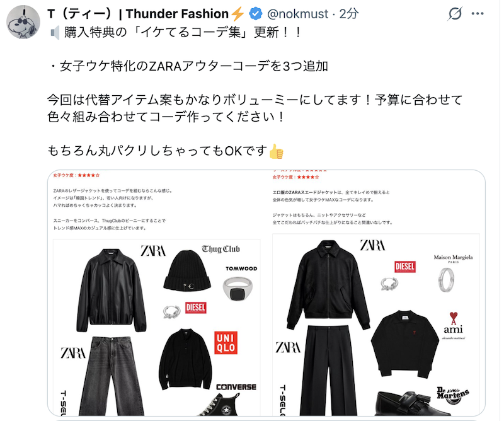The height and width of the screenshot is (421, 504).
Task: Click the UNIQLO logo in the left image
Action: (x=226, y=343)
